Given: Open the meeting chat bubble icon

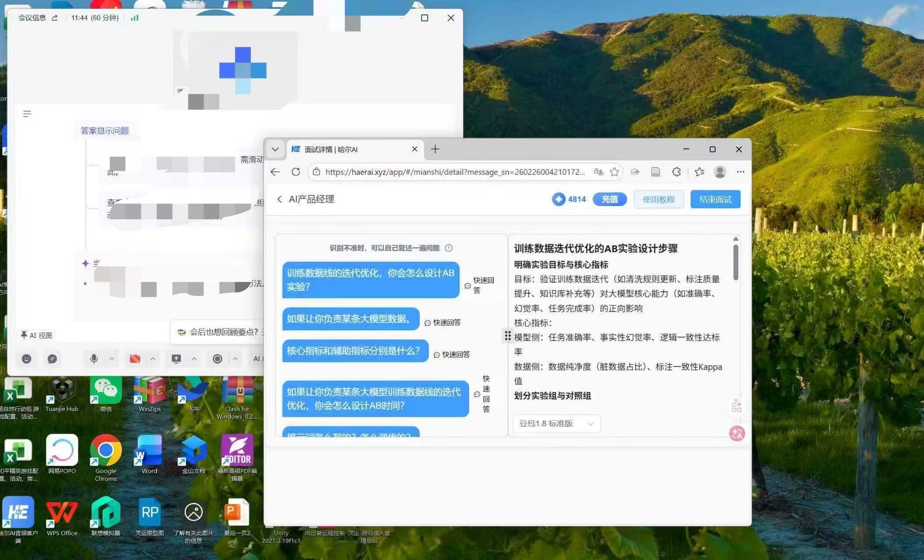Looking at the screenshot, I should (x=52, y=359).
